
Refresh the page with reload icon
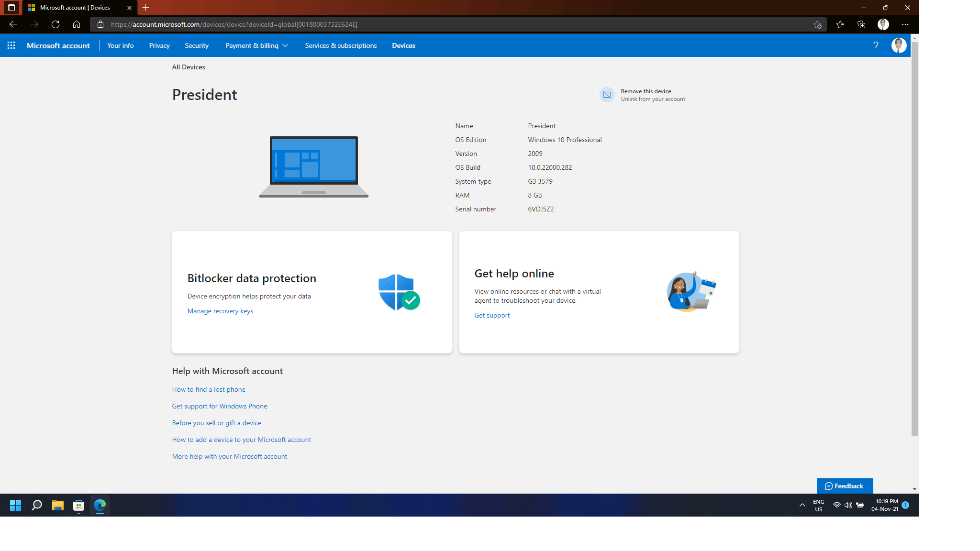56,24
